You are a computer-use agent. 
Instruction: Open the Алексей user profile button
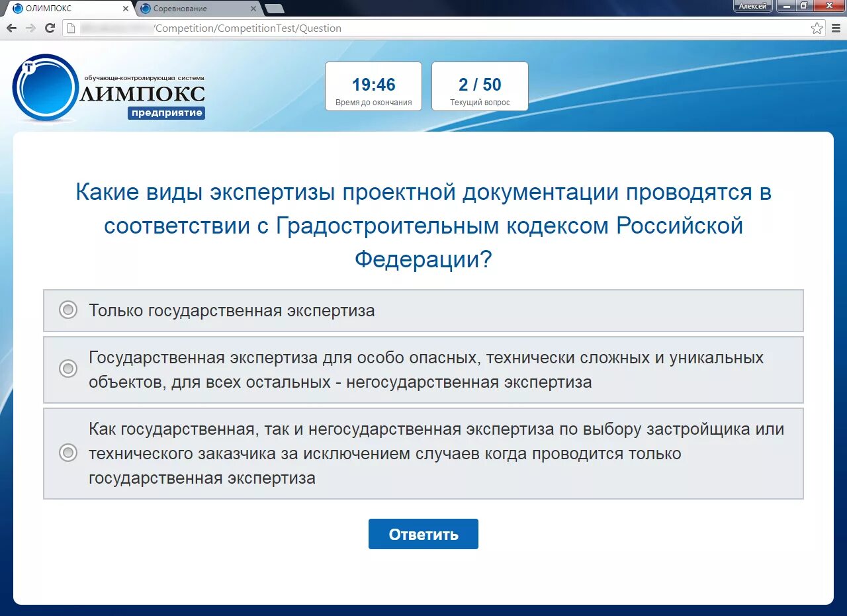click(753, 6)
